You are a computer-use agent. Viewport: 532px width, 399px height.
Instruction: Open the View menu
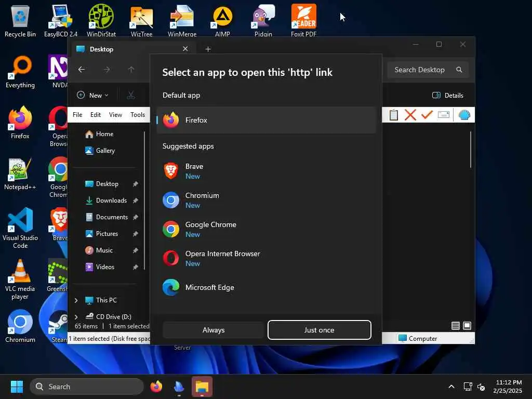(x=115, y=115)
